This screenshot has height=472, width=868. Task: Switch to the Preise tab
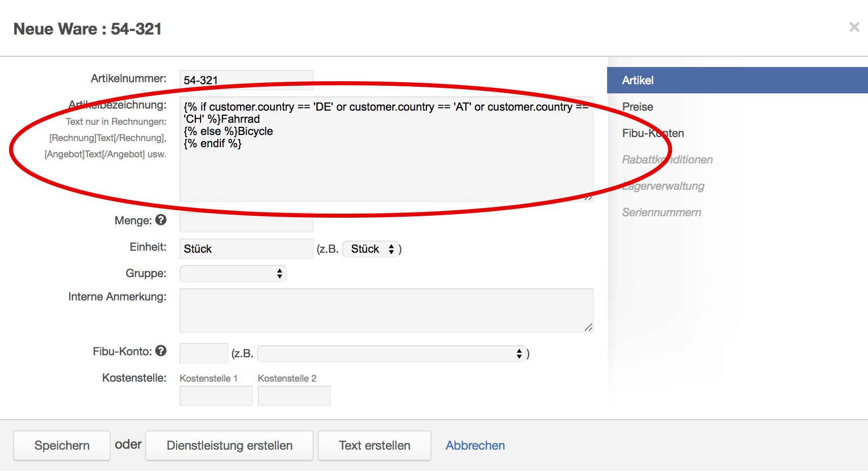tap(638, 107)
